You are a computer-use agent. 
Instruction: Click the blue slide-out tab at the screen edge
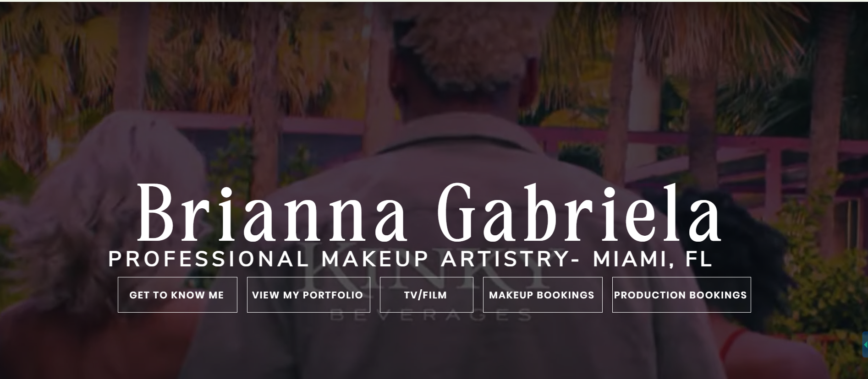tap(865, 344)
